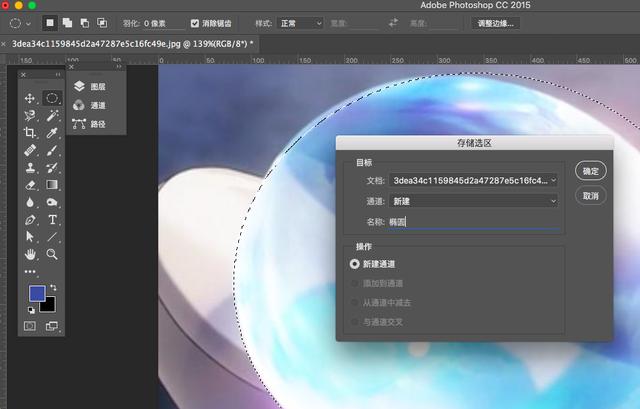Open the 路径 Paths panel
This screenshot has height=409, width=640.
90,124
